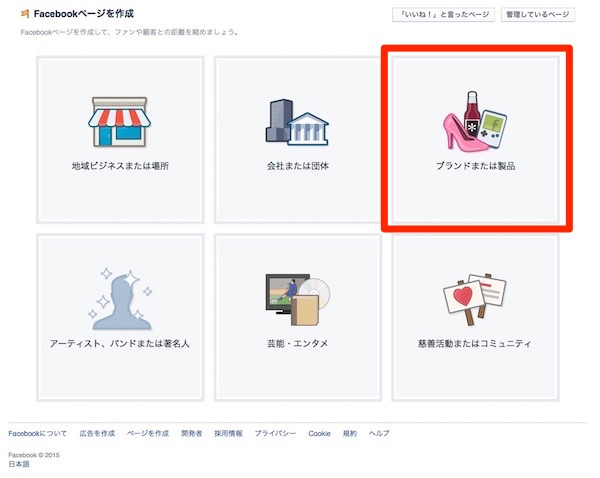Open the 開発者 footer link
Viewport: 600px width, 478px height.
click(x=191, y=433)
